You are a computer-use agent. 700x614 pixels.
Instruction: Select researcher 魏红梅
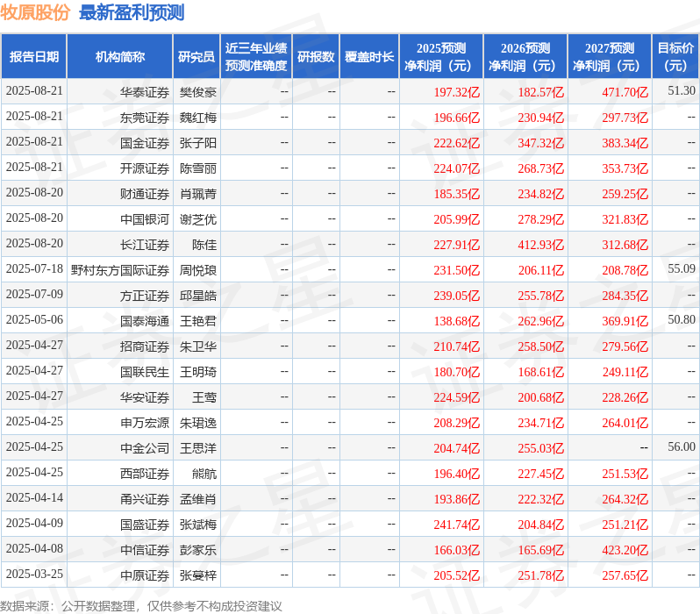click(x=198, y=118)
